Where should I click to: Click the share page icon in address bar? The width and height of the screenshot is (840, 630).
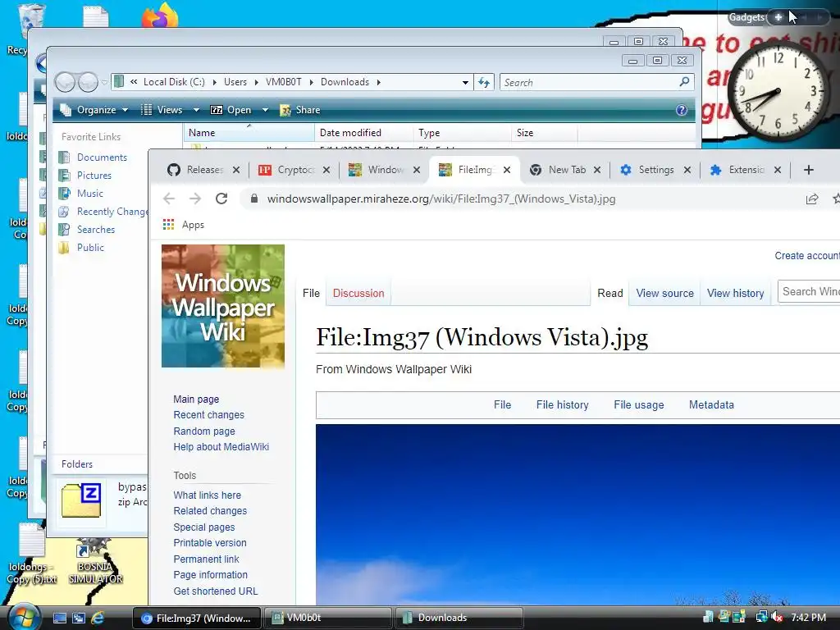pos(811,199)
